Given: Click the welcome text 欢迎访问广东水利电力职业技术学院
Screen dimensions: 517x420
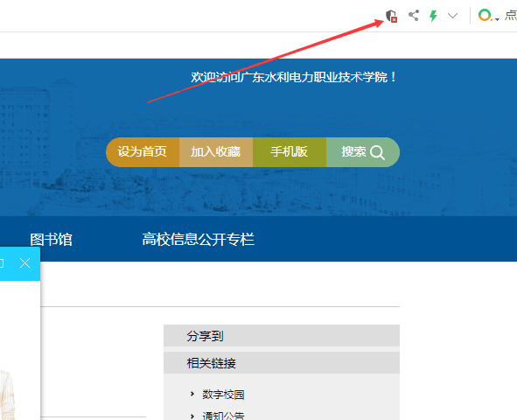Looking at the screenshot, I should [x=289, y=78].
